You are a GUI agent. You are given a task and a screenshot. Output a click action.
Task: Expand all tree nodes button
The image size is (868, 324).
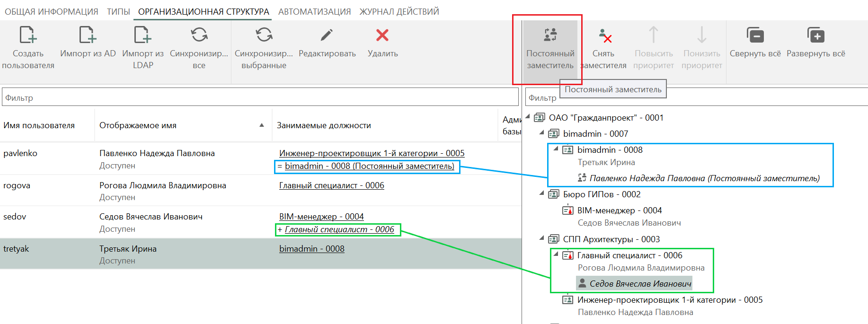(x=815, y=36)
